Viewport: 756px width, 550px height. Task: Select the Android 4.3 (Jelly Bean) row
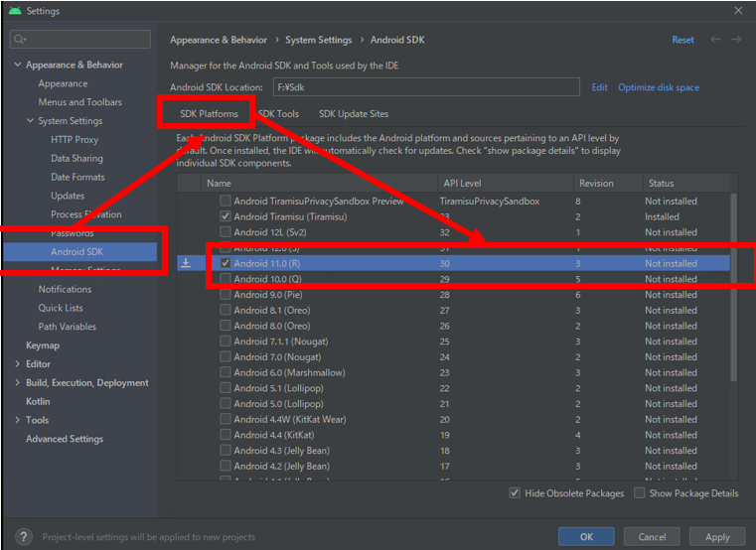coord(453,450)
